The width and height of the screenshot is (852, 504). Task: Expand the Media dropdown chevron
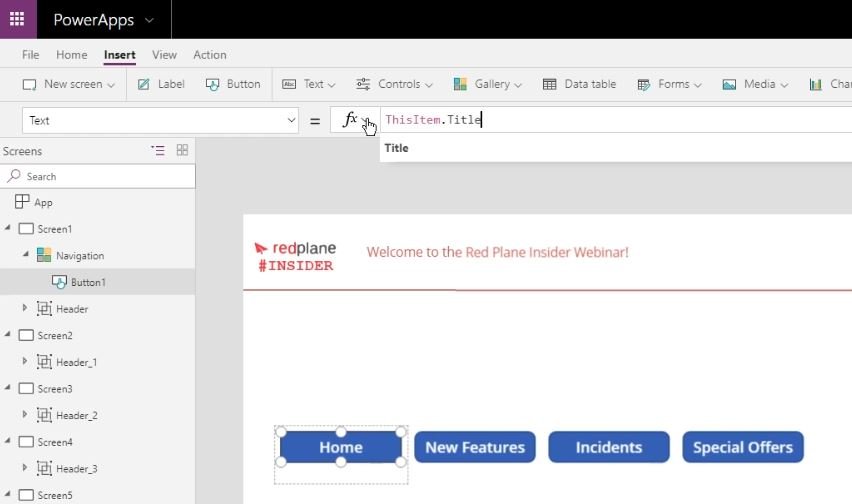click(784, 85)
